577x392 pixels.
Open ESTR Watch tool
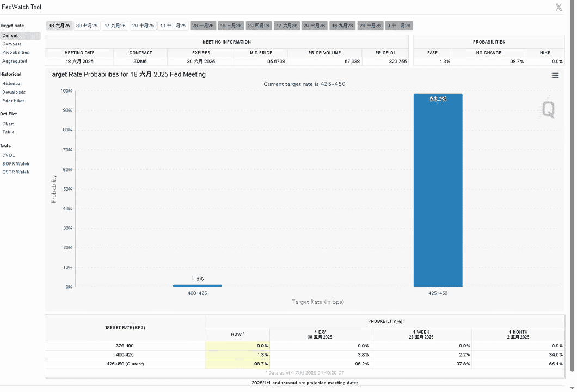coord(16,172)
